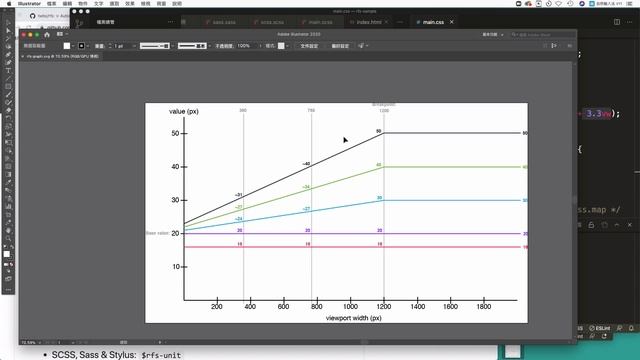Switch to the main.scss tab in VS Code
The image size is (640, 360).
tap(320, 22)
